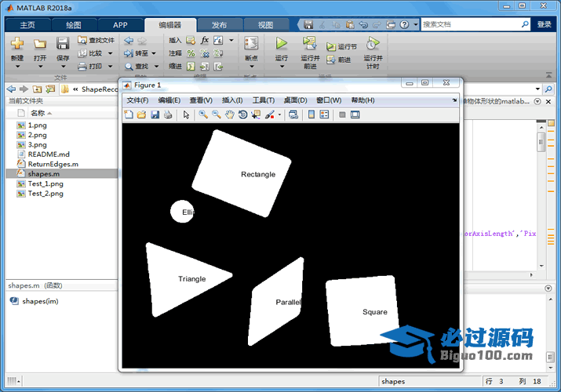Open 插入(I) menu in Figure 1
This screenshot has width=561, height=392.
click(232, 100)
